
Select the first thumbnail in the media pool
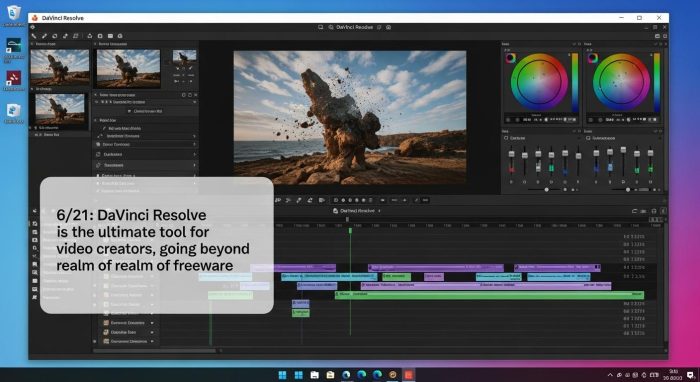point(60,67)
